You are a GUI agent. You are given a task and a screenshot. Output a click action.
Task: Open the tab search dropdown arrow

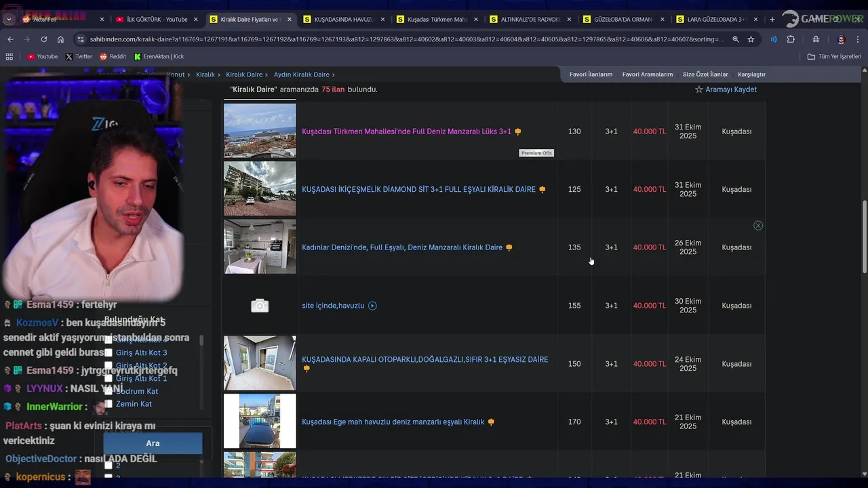(x=9, y=19)
